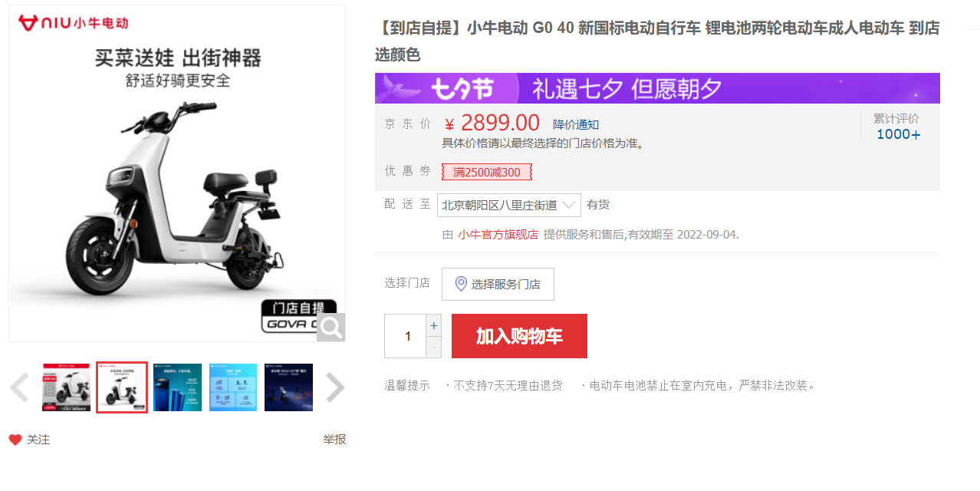Open the 1000+ cumulative reviews link
Image resolution: width=980 pixels, height=491 pixels.
[x=898, y=134]
